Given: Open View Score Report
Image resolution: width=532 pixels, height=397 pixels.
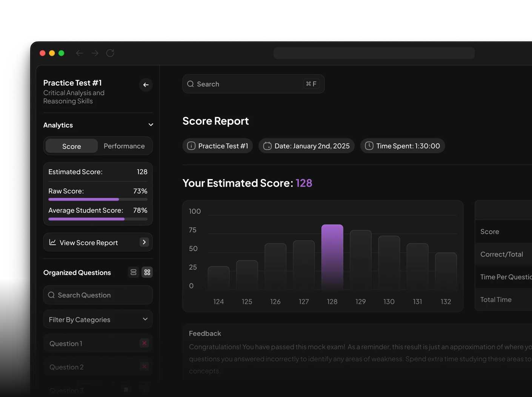Looking at the screenshot, I should point(88,242).
